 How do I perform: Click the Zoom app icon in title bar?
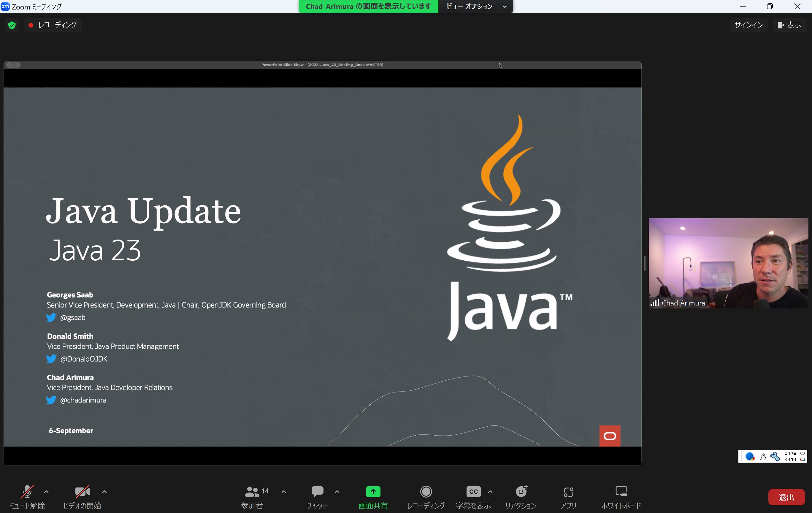[x=5, y=7]
